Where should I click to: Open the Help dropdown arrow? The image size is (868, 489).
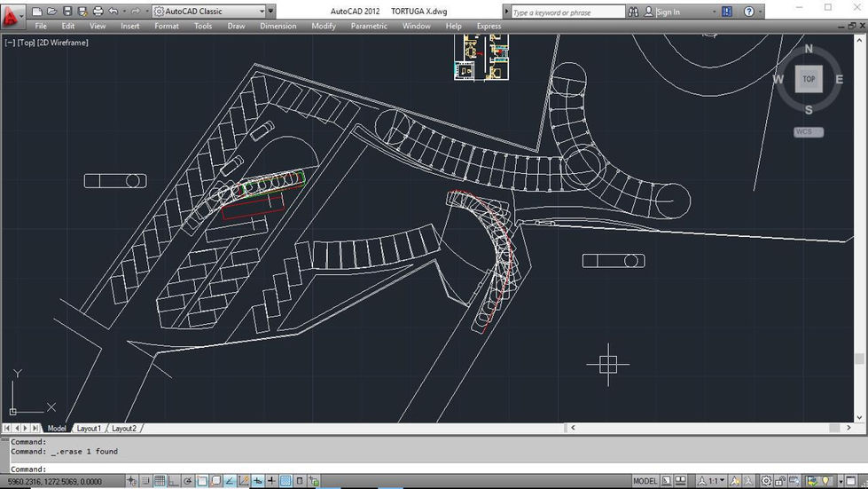(x=760, y=12)
